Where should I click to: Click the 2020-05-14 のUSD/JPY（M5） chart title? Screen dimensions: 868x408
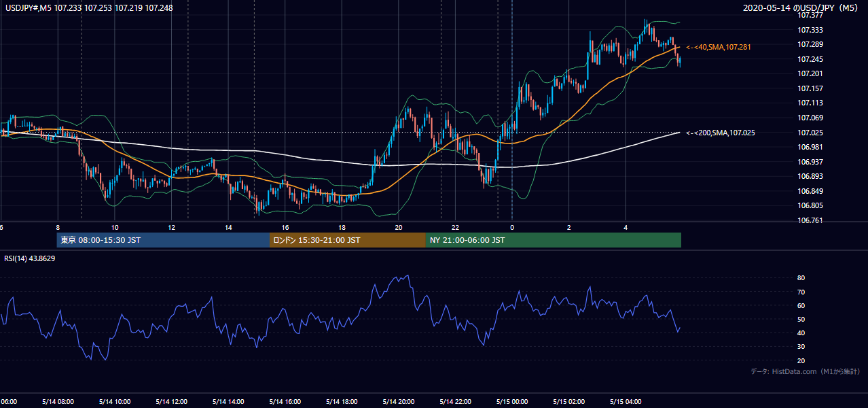pyautogui.click(x=801, y=8)
